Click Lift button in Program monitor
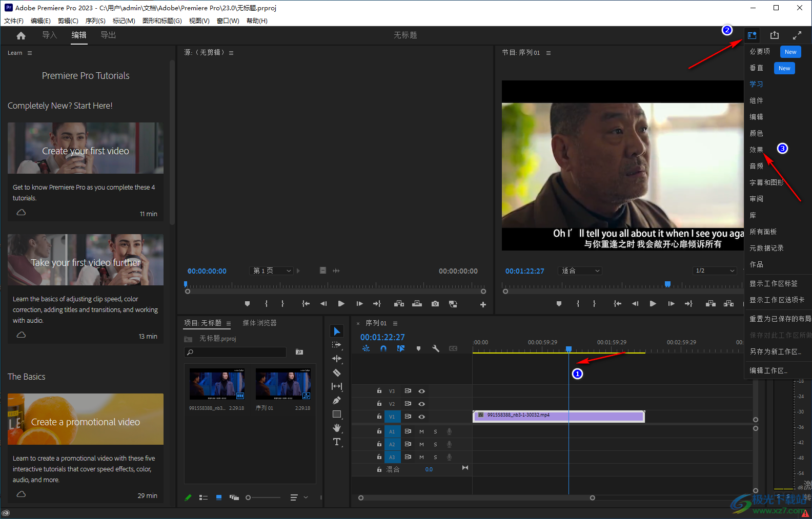Screen dimensions: 812x519 [710, 304]
